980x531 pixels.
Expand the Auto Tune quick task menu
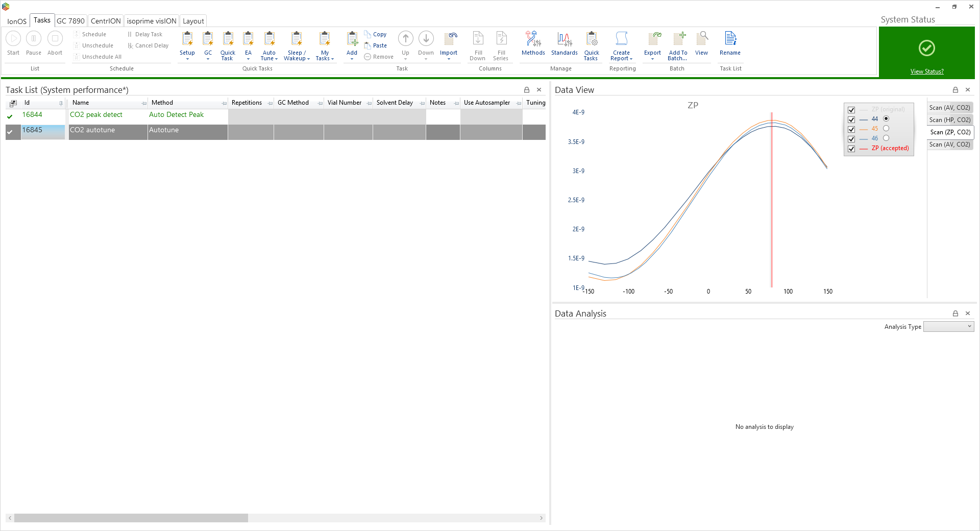[269, 55]
